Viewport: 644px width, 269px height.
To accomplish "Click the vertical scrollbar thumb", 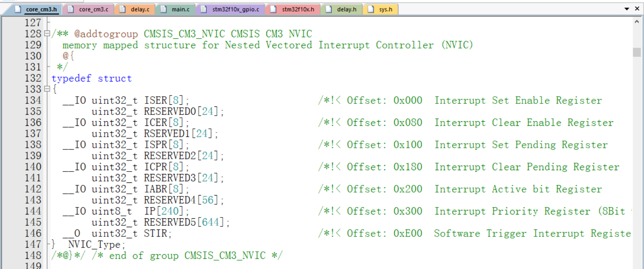I will 637,52.
